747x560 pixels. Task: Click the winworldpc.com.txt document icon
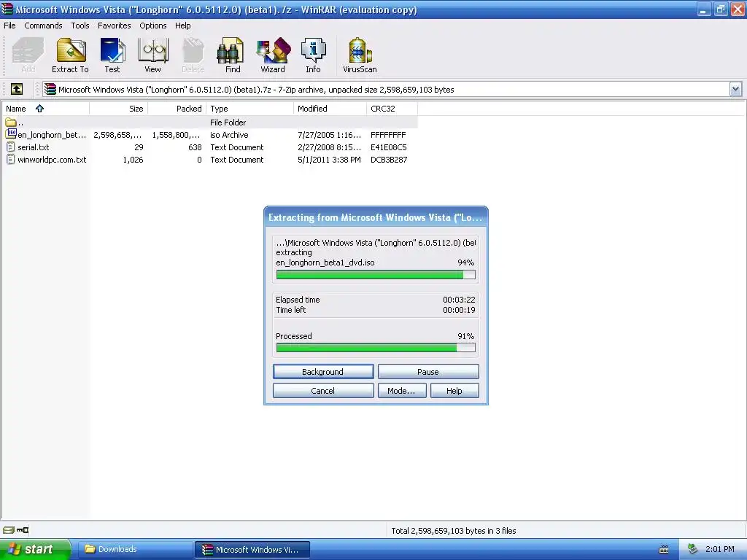(x=10, y=160)
